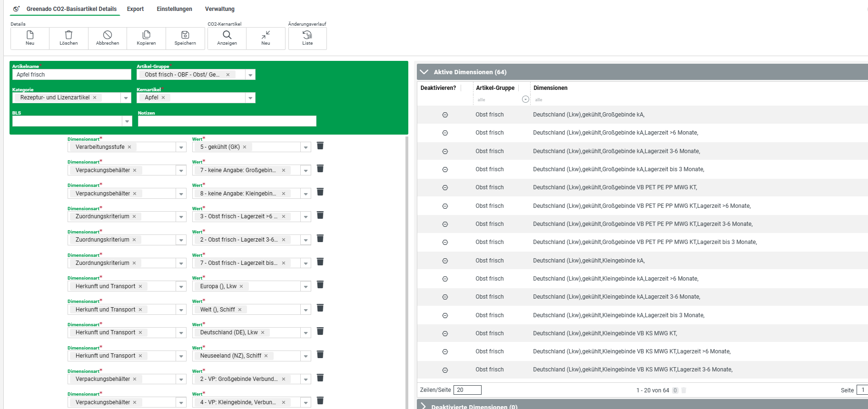Remove Rezeptur- und Lizenzartikel tag from Kategorie
Screen dimensions: 868x409
click(x=95, y=97)
